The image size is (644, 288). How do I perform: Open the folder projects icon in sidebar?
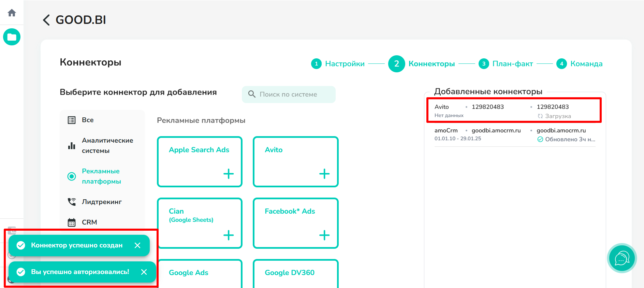[x=12, y=37]
